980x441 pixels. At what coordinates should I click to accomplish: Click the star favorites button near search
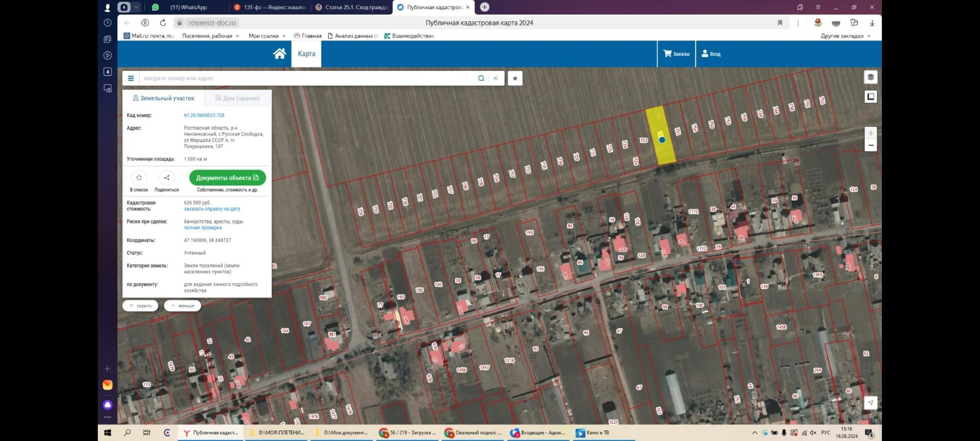(x=515, y=78)
